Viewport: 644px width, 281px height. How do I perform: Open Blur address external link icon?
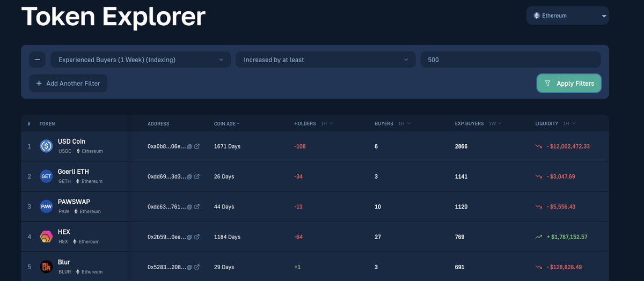pyautogui.click(x=197, y=267)
